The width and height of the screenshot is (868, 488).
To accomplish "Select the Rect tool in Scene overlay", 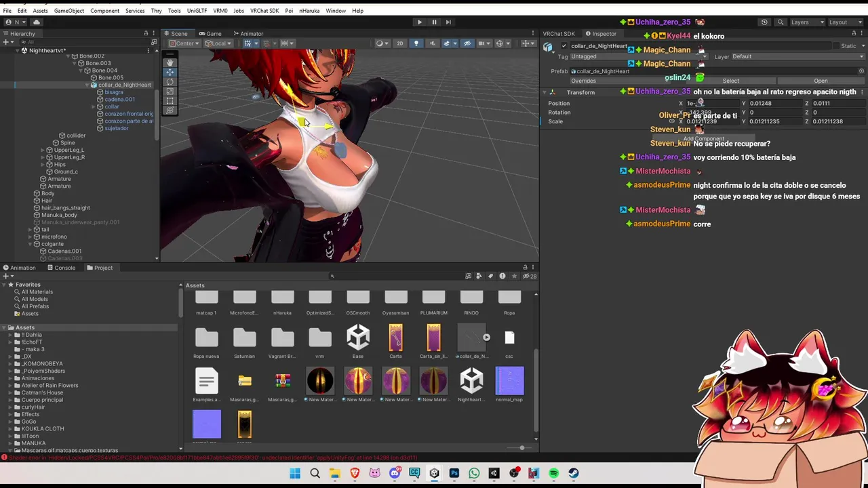I will point(170,100).
